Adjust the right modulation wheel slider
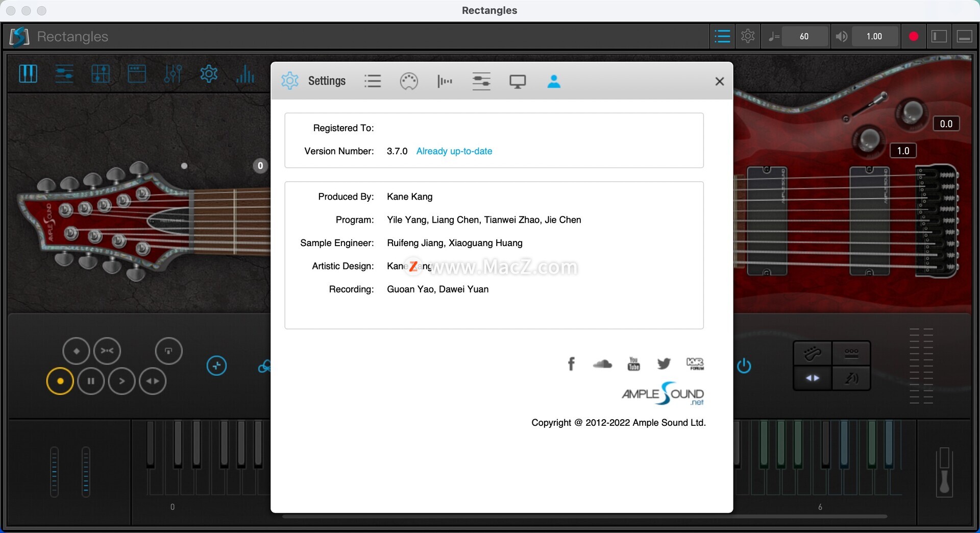This screenshot has height=533, width=980. point(86,472)
